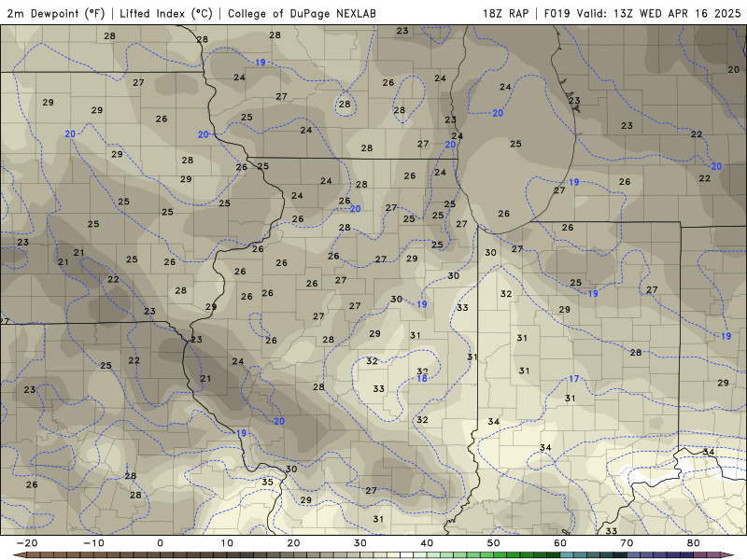Click the black 20 dewpoint value on the map
This screenshot has height=560, width=747.
(x=733, y=69)
